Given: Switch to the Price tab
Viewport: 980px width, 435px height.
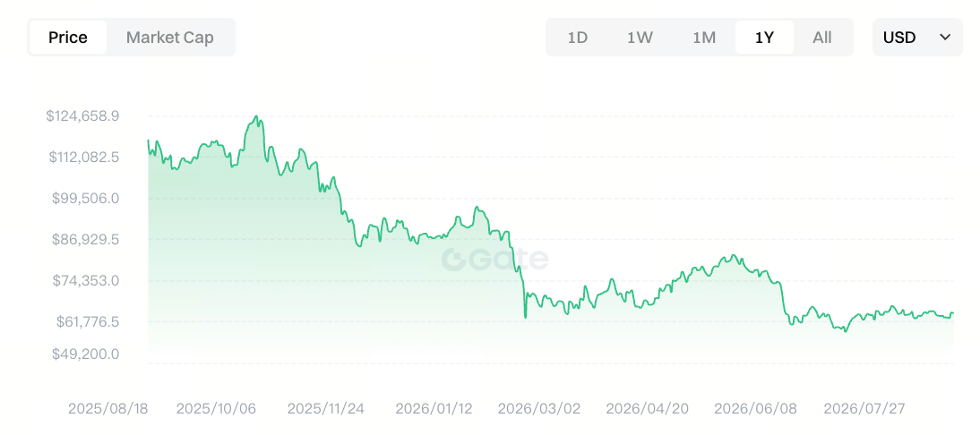Looking at the screenshot, I should click(68, 38).
